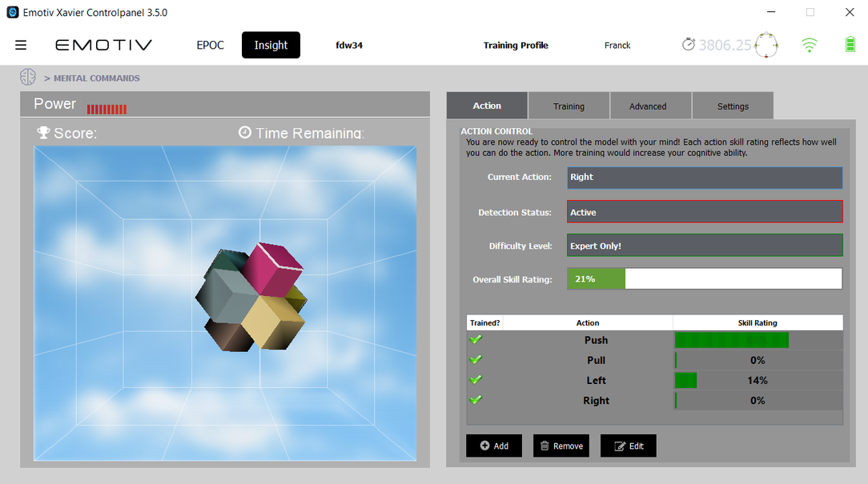Click the trained checkmark for Push
The width and height of the screenshot is (868, 484).
click(x=476, y=340)
